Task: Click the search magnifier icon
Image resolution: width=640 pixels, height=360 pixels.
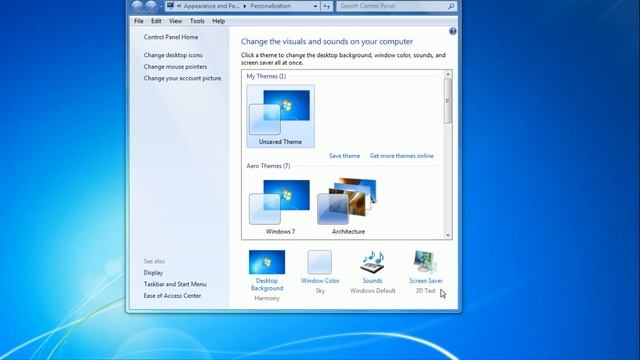Action: click(x=451, y=6)
